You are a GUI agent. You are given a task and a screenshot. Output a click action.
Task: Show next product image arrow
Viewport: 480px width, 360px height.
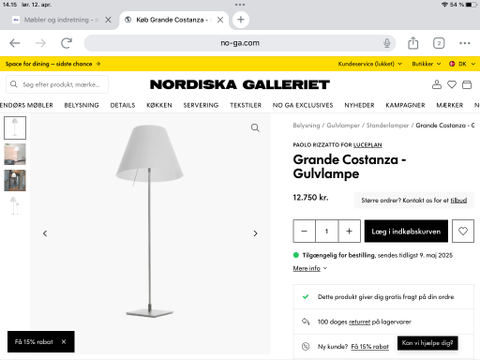point(255,233)
